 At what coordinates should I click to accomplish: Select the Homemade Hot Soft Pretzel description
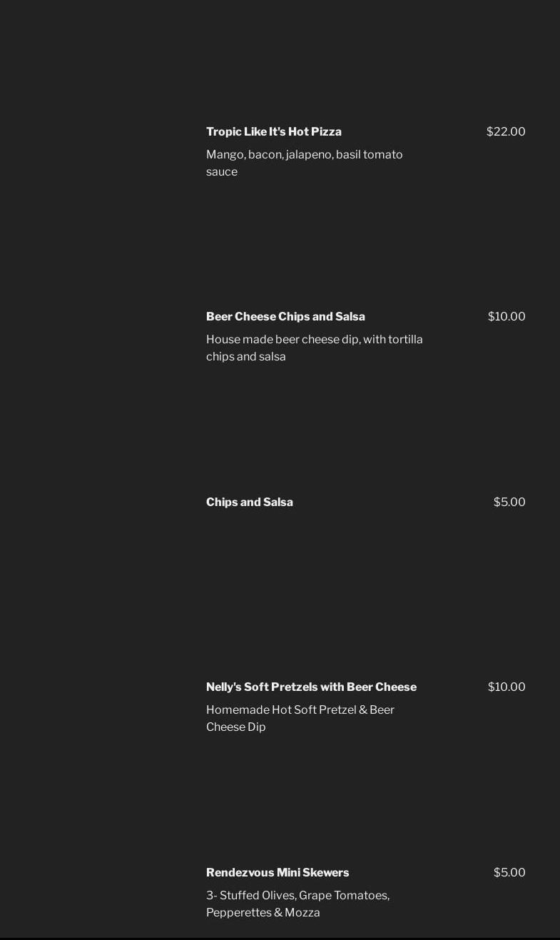(x=300, y=718)
